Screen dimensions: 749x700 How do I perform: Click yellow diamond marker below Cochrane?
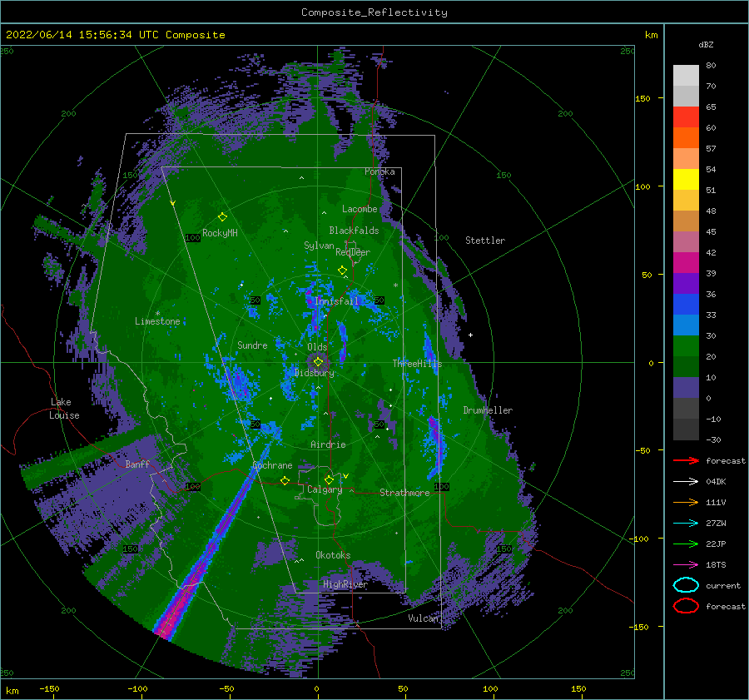pyautogui.click(x=285, y=480)
